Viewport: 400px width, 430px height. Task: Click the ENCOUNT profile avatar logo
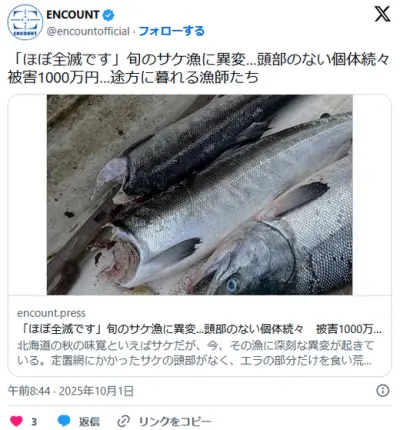(x=25, y=23)
